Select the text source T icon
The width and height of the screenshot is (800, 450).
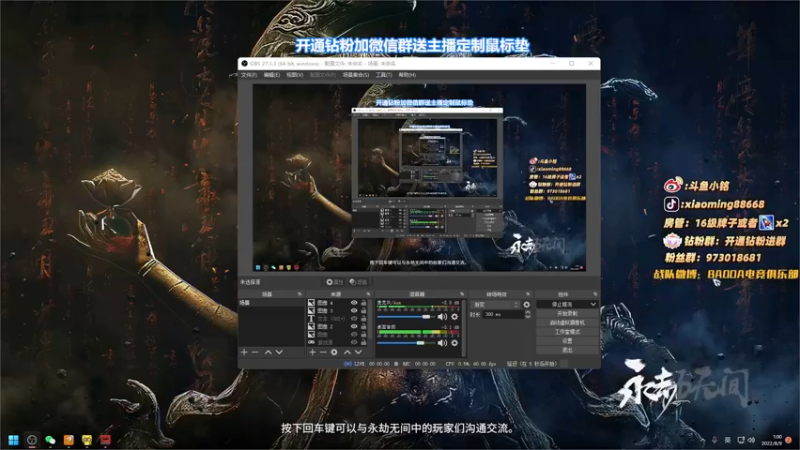click(311, 318)
